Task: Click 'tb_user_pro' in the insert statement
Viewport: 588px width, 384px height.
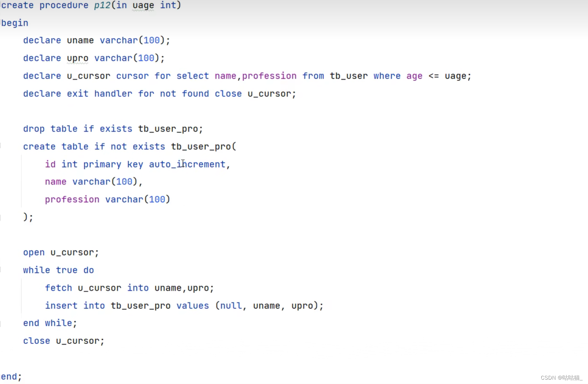Action: [x=141, y=306]
